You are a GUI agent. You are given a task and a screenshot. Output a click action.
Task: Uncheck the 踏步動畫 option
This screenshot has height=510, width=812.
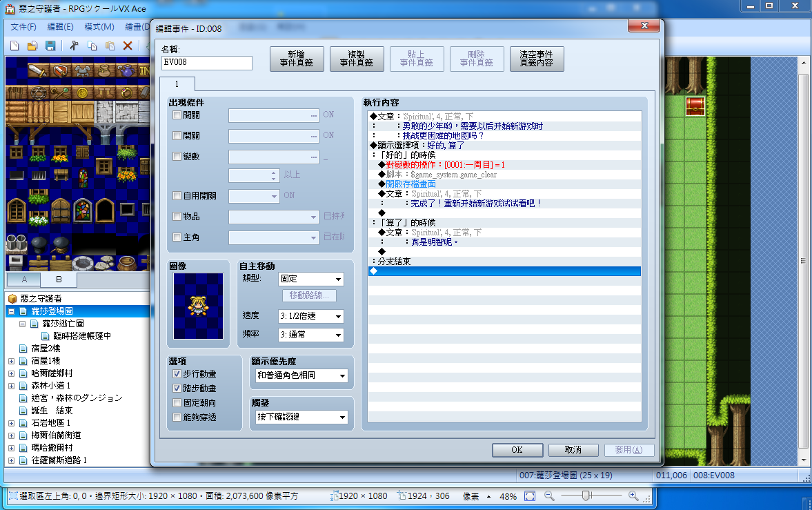pos(177,389)
